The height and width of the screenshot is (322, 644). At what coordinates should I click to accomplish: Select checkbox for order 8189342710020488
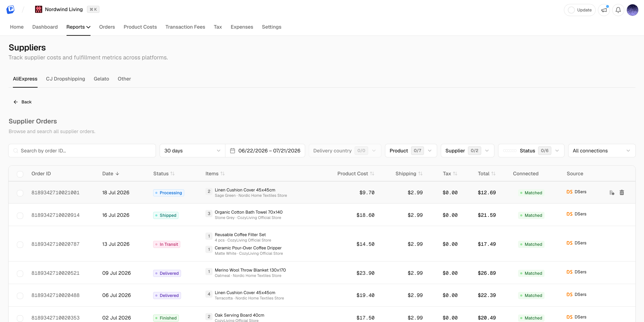coord(20,296)
